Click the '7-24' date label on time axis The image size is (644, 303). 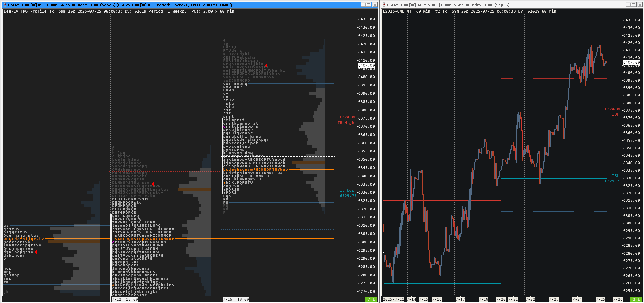(x=577, y=299)
